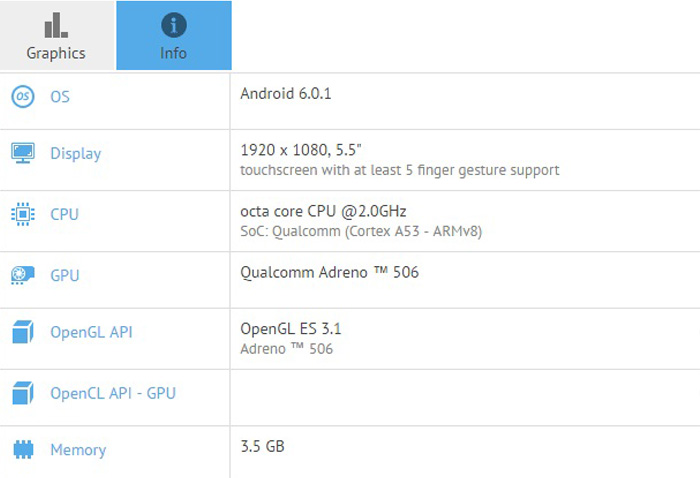Click the OpenGL API cube icon
This screenshot has width=700, height=478.
23,332
